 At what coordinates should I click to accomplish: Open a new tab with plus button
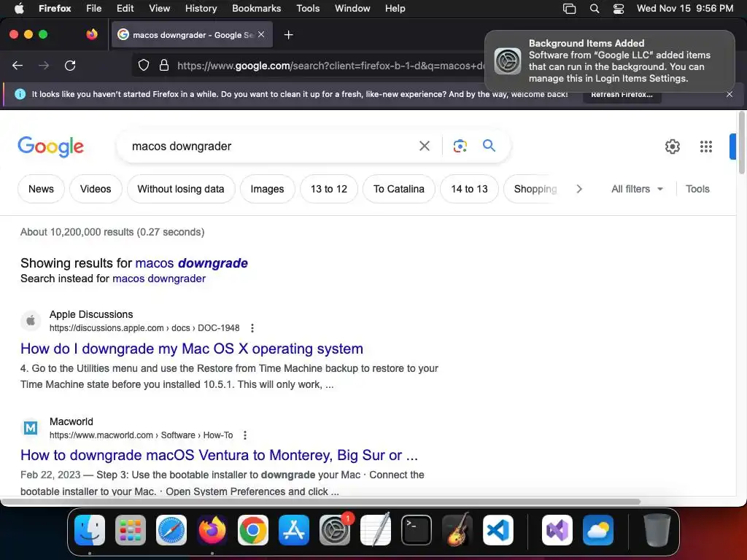pos(288,35)
